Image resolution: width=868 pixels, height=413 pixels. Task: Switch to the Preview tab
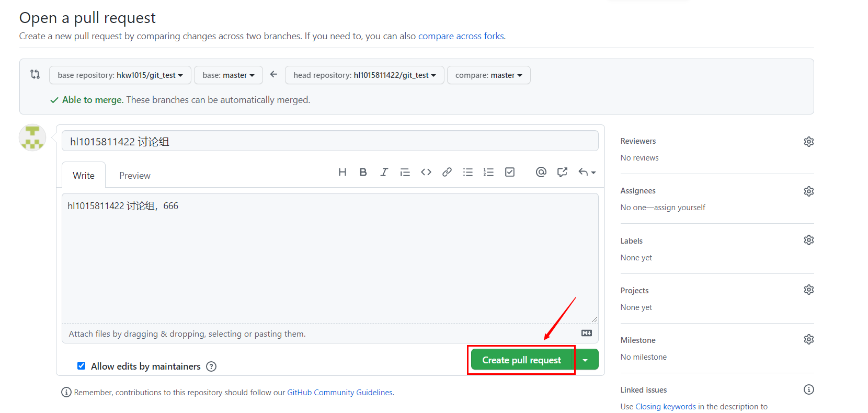135,175
